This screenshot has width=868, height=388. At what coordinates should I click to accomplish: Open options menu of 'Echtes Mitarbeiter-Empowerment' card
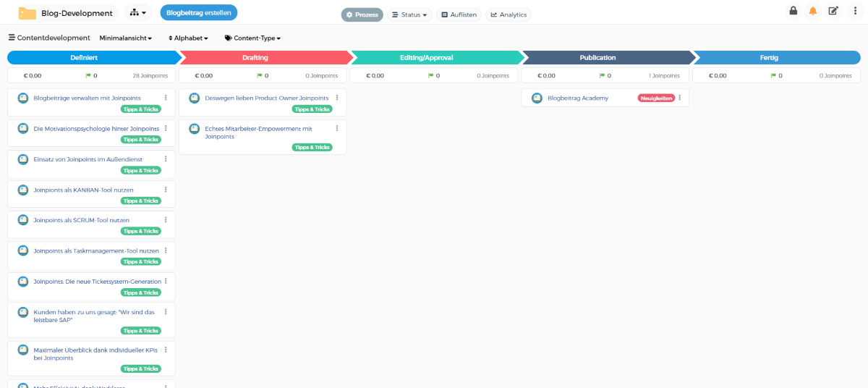pyautogui.click(x=337, y=128)
